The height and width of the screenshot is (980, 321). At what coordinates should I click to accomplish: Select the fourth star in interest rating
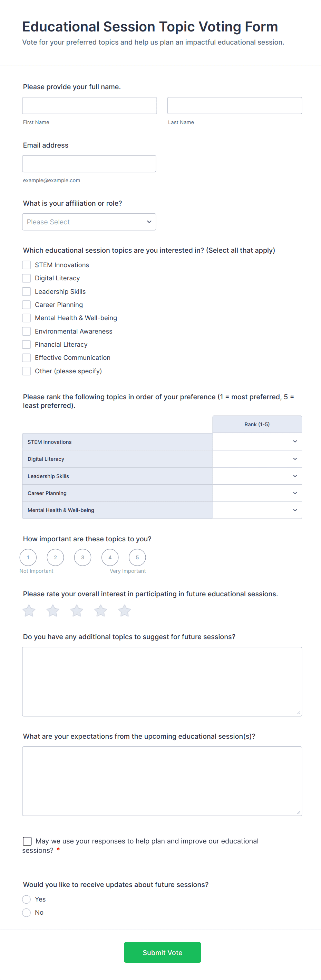click(101, 610)
